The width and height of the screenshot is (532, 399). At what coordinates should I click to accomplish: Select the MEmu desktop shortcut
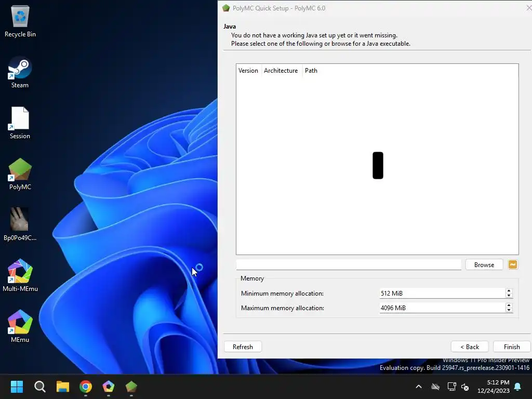click(20, 326)
